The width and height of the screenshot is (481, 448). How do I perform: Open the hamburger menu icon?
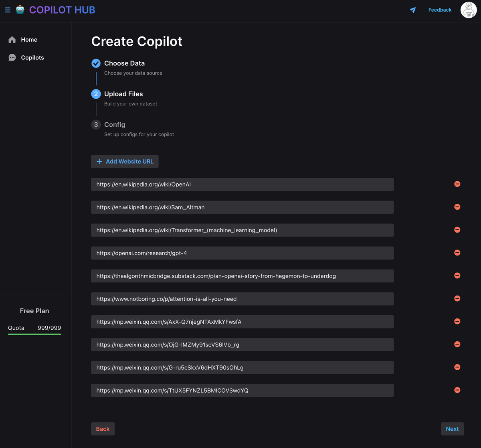(8, 10)
